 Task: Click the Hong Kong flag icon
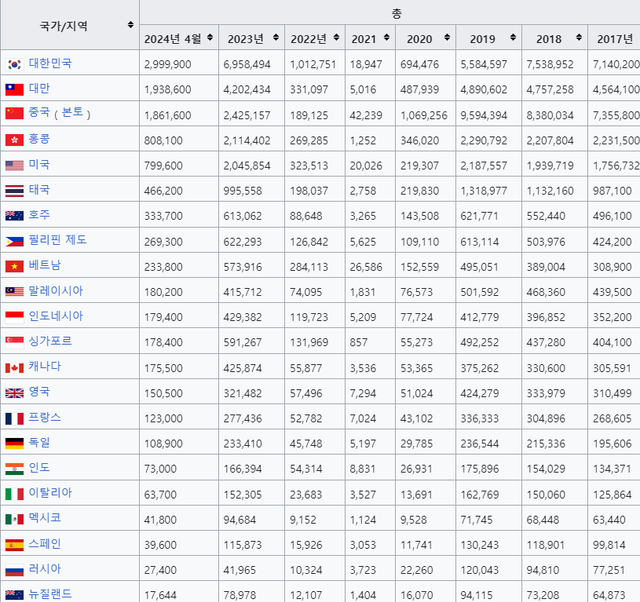click(14, 140)
